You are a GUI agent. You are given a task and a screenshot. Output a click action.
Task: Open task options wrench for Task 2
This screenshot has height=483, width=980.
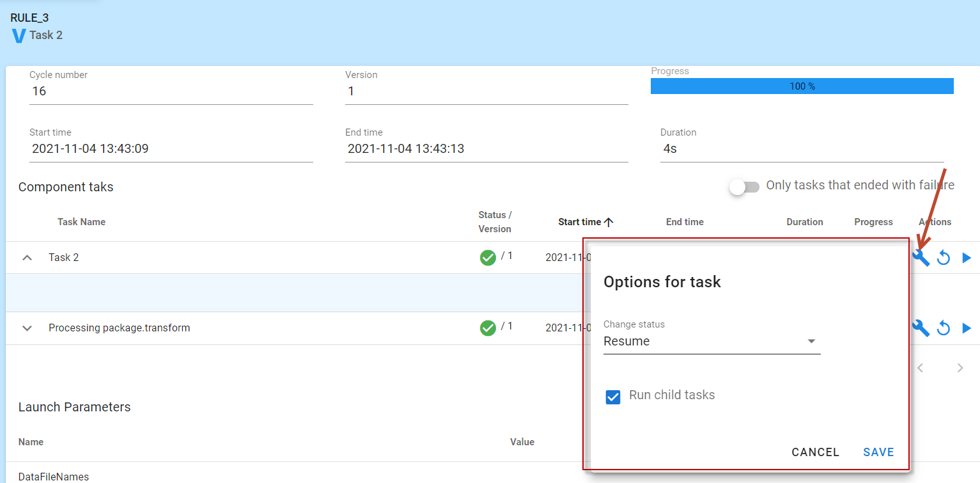[921, 258]
